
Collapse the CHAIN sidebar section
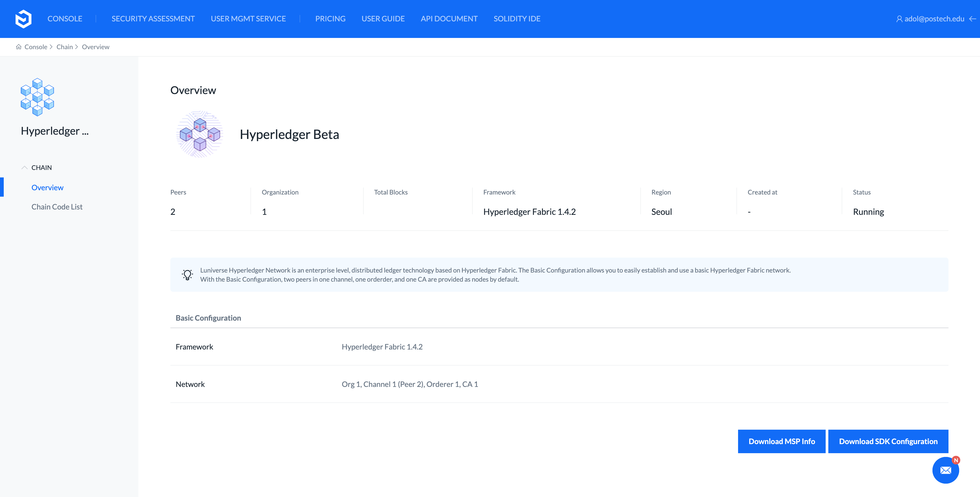pos(25,168)
